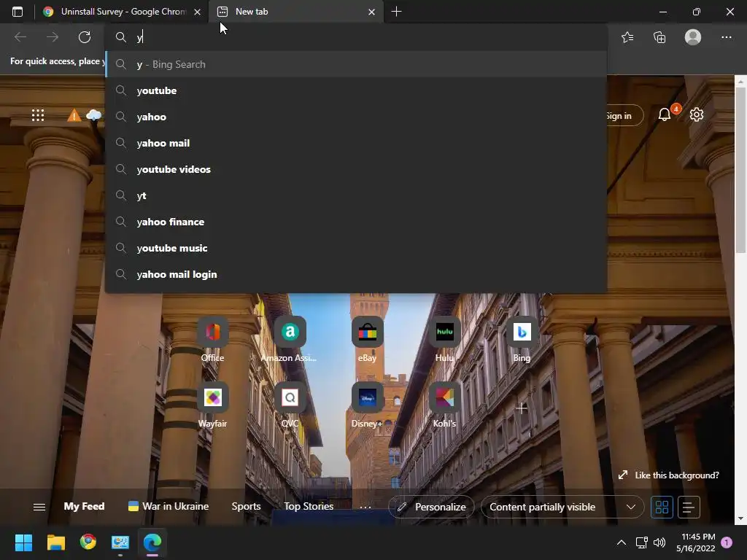747x560 pixels.
Task: Open the My Feed section
Action: 85,506
